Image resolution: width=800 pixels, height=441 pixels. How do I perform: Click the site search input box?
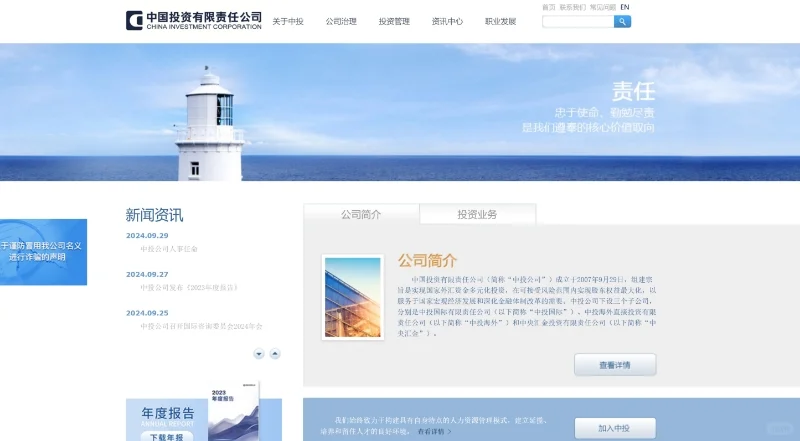click(578, 21)
